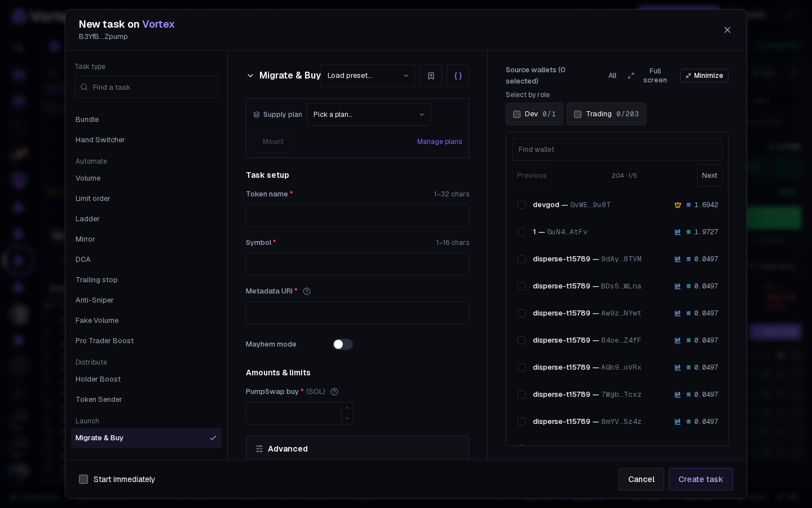
Task: Click the Advanced sliders icon
Action: (259, 449)
